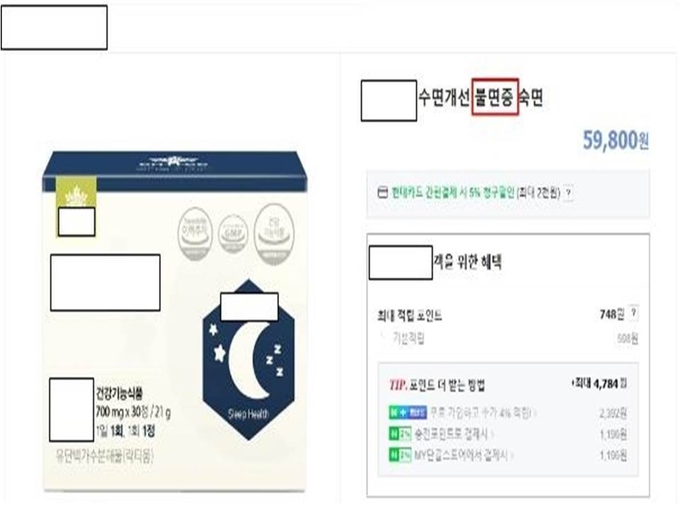Click the card icon beside 현대카드 discount

click(382, 192)
